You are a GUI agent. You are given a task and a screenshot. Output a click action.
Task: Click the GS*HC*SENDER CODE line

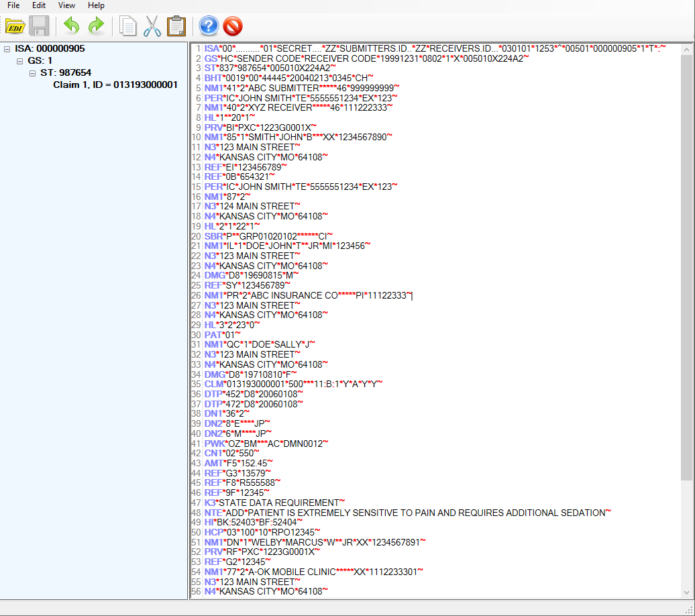(x=366, y=58)
